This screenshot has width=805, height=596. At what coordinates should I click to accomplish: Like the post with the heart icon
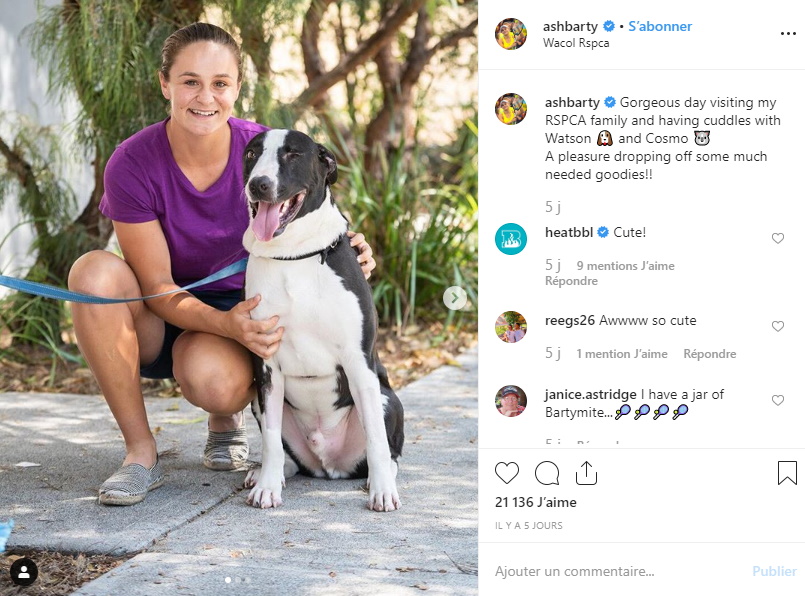[507, 473]
